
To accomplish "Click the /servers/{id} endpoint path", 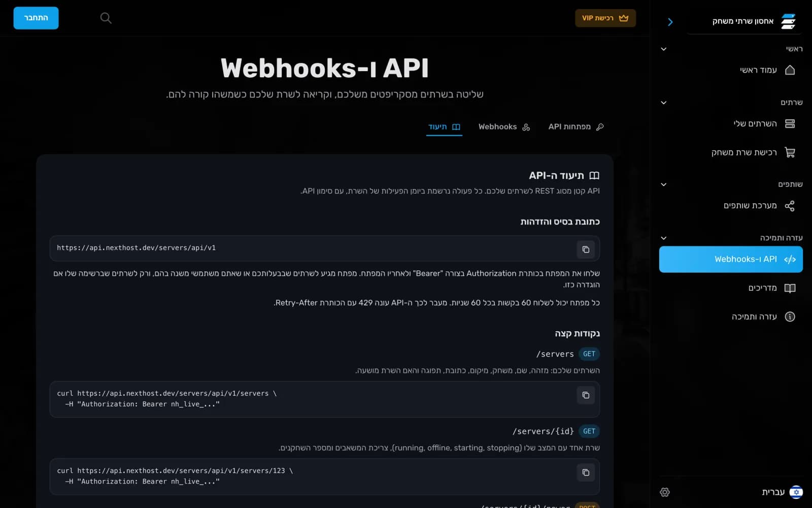I will coord(543,431).
